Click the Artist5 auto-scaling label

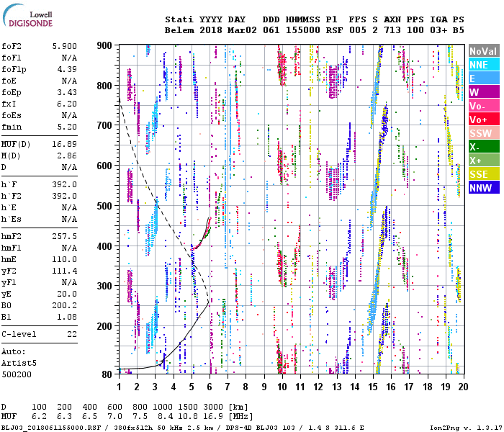tap(19, 363)
